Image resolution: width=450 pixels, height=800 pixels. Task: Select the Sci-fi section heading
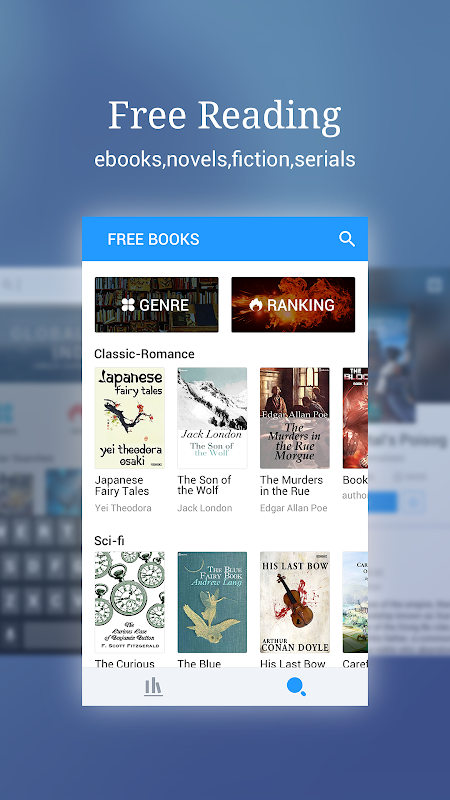tap(109, 540)
